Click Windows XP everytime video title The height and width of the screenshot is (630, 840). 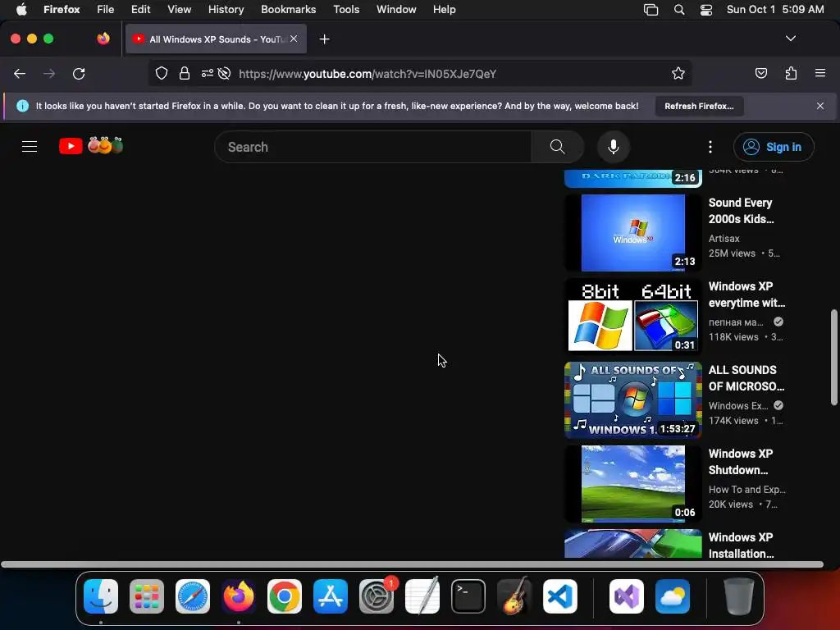pyautogui.click(x=746, y=294)
